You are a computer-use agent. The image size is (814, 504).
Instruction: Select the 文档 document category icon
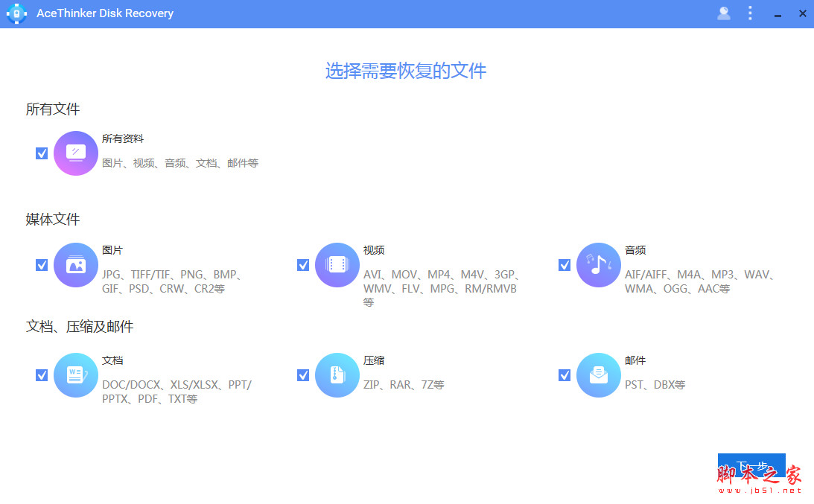pos(75,375)
